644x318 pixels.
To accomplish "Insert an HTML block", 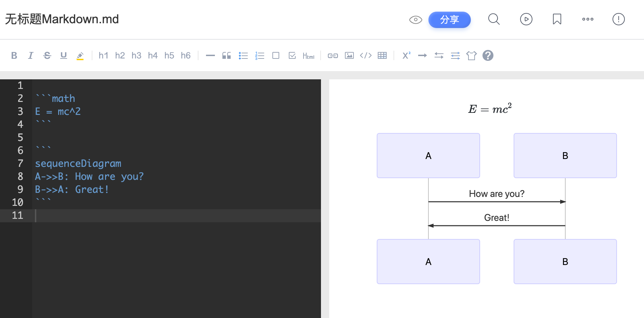I will pyautogui.click(x=309, y=56).
